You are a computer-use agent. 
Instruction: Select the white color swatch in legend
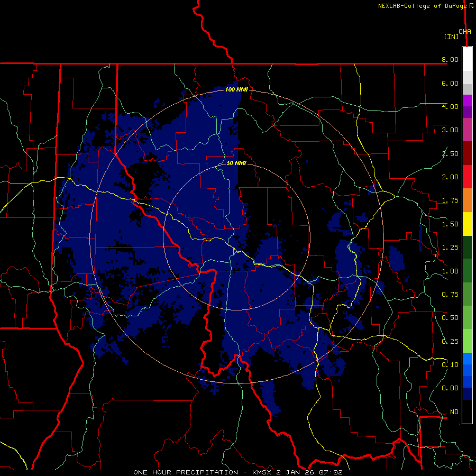(467, 59)
